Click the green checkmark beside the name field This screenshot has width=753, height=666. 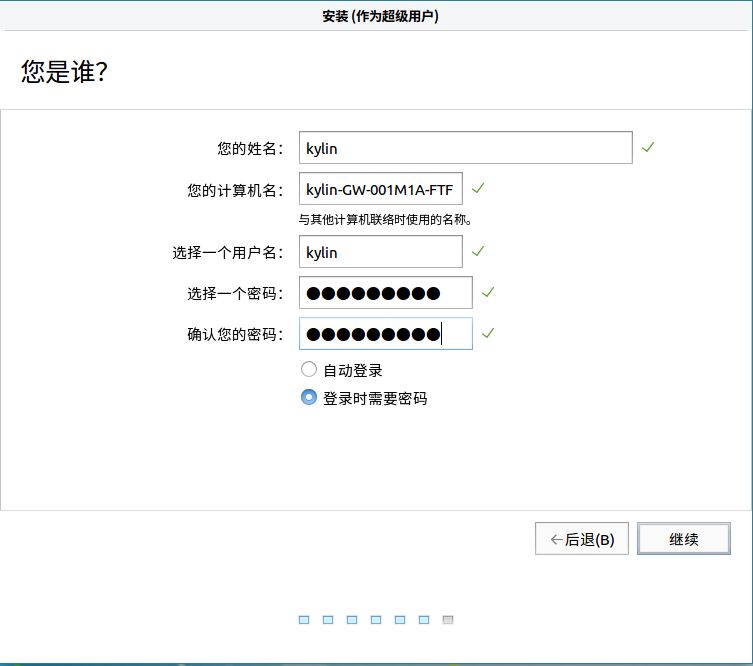(648, 147)
